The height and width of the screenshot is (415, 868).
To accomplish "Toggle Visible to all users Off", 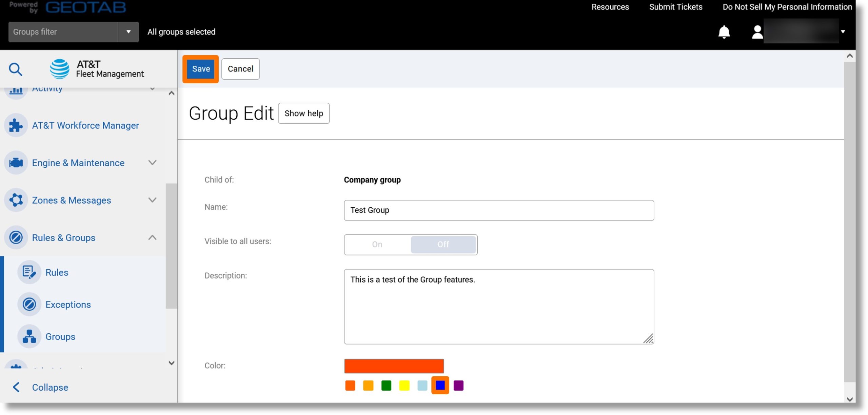I will 443,244.
